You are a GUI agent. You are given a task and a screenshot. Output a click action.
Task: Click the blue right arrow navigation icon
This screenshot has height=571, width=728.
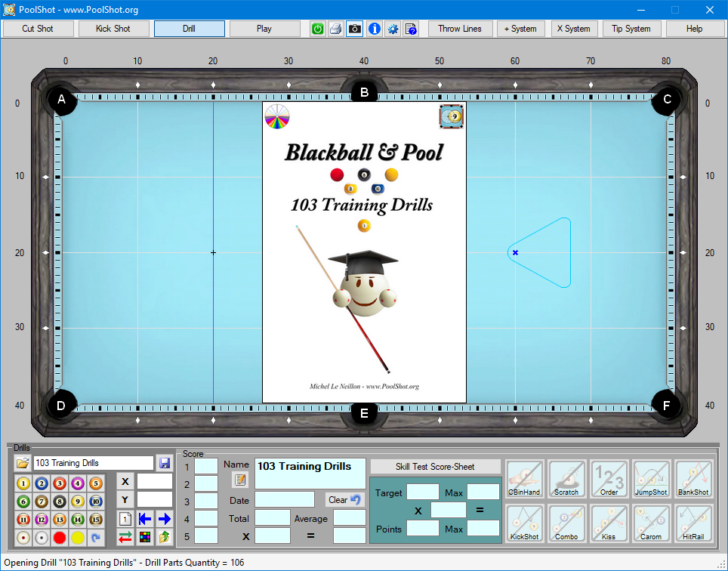[166, 520]
